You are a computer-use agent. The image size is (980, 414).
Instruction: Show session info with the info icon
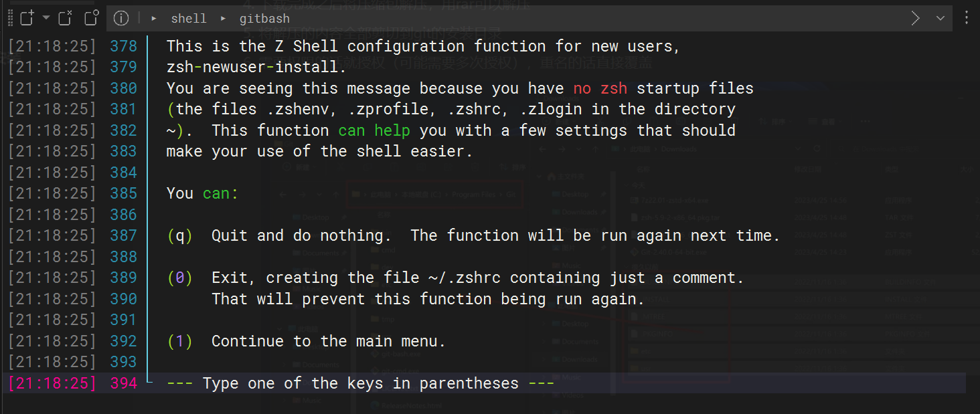[121, 18]
